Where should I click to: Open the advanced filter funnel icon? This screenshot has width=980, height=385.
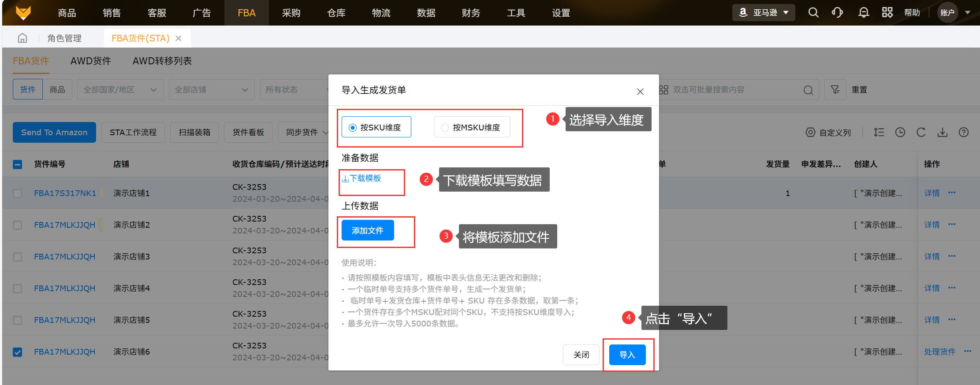(835, 89)
